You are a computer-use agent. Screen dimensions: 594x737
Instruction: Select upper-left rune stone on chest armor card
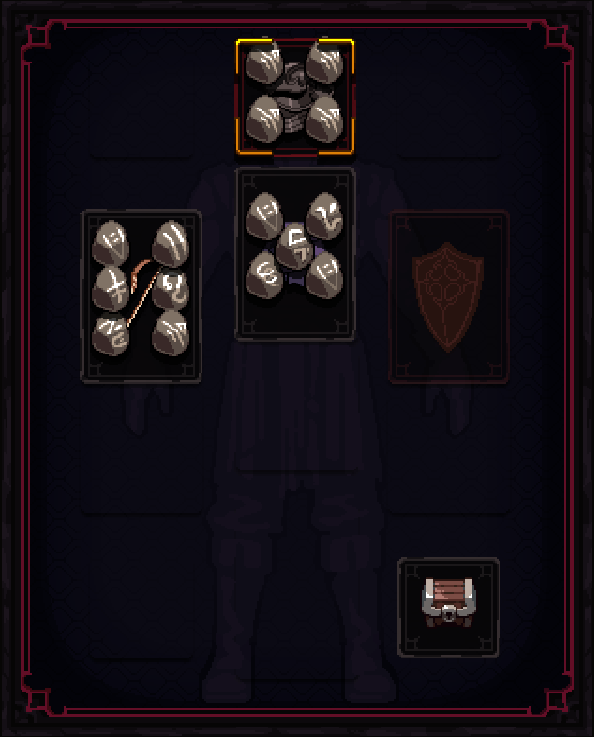pyautogui.click(x=265, y=215)
